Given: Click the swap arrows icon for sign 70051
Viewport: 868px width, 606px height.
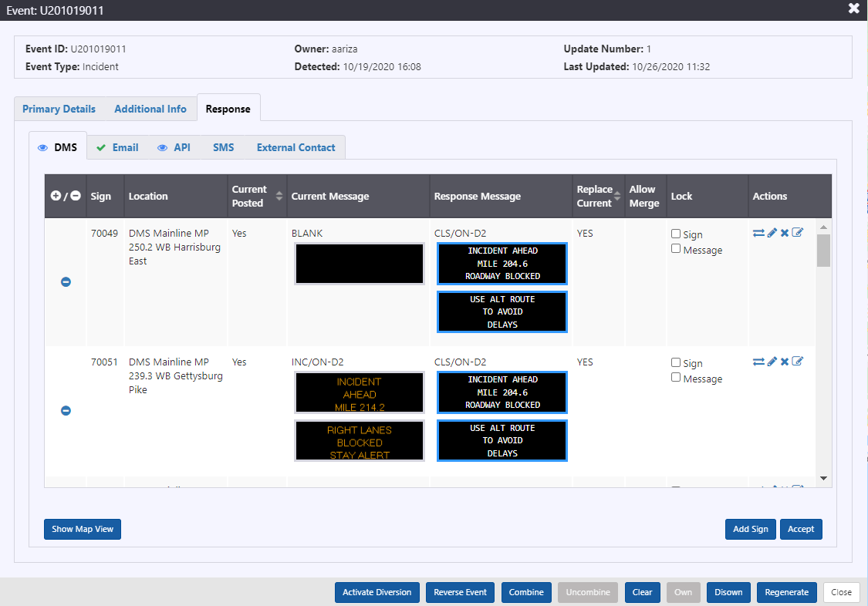Looking at the screenshot, I should tap(758, 362).
